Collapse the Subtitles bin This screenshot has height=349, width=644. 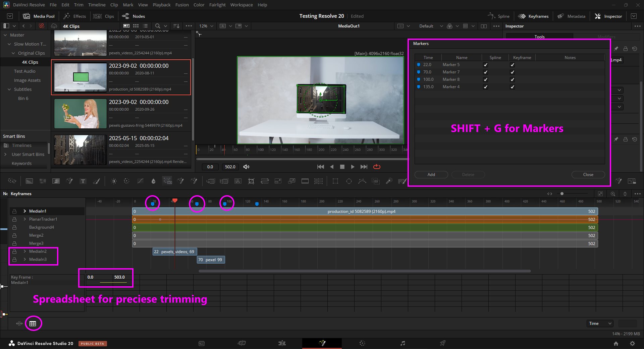point(9,90)
